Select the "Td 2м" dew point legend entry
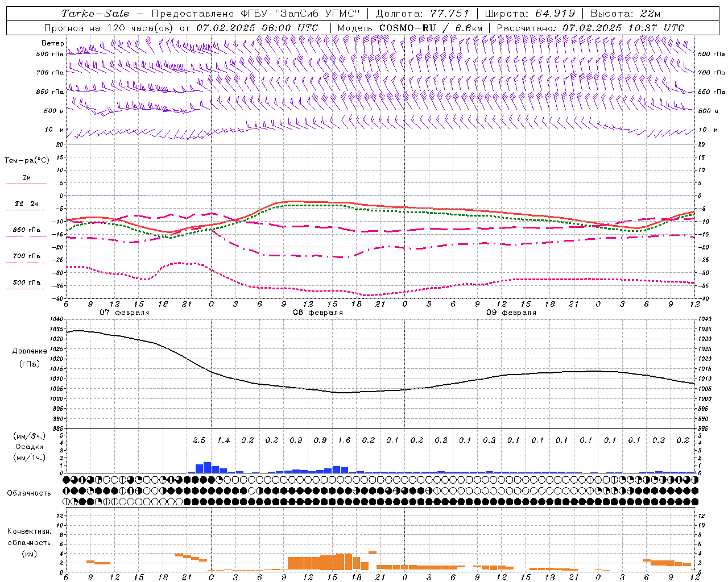 pyautogui.click(x=27, y=203)
